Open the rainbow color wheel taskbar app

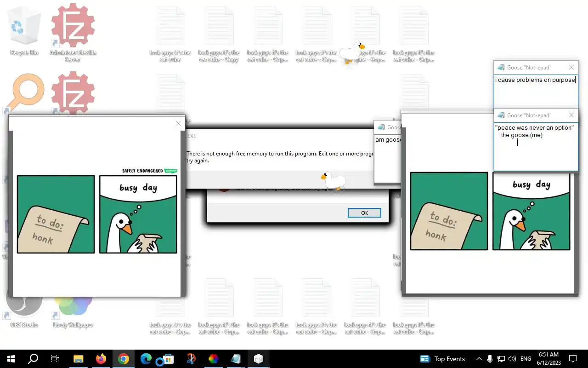pyautogui.click(x=213, y=359)
